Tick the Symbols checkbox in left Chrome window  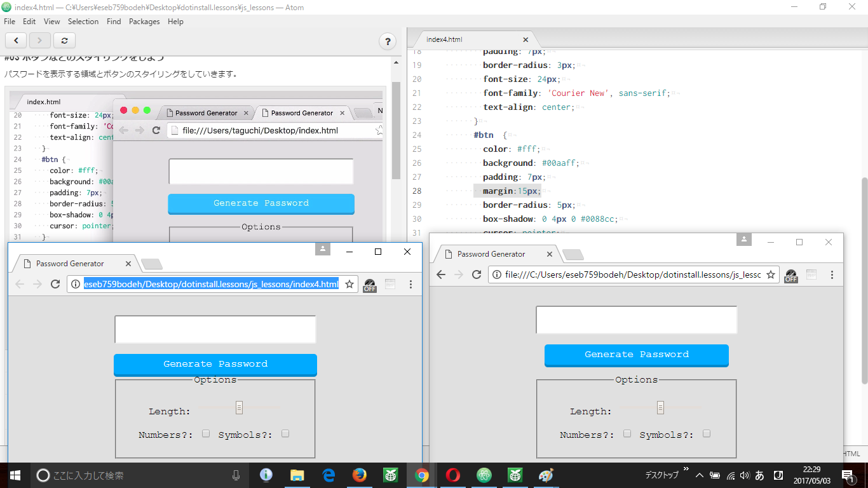[285, 433]
